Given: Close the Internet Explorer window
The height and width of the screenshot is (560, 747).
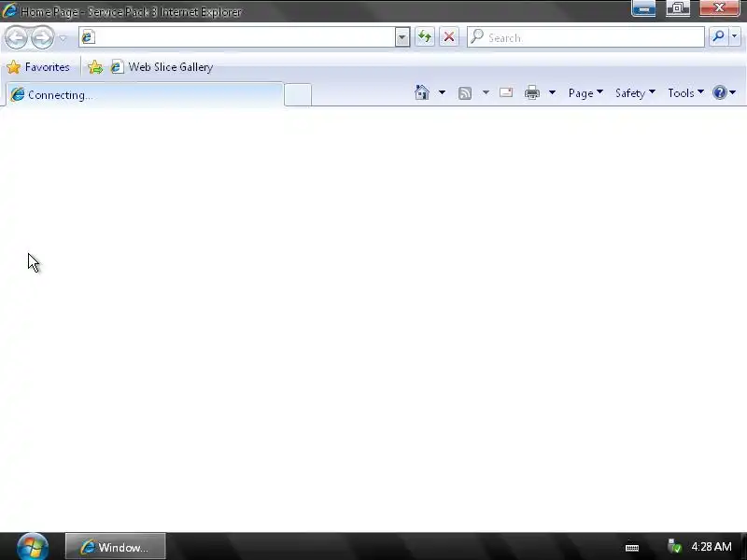Looking at the screenshot, I should tap(719, 8).
